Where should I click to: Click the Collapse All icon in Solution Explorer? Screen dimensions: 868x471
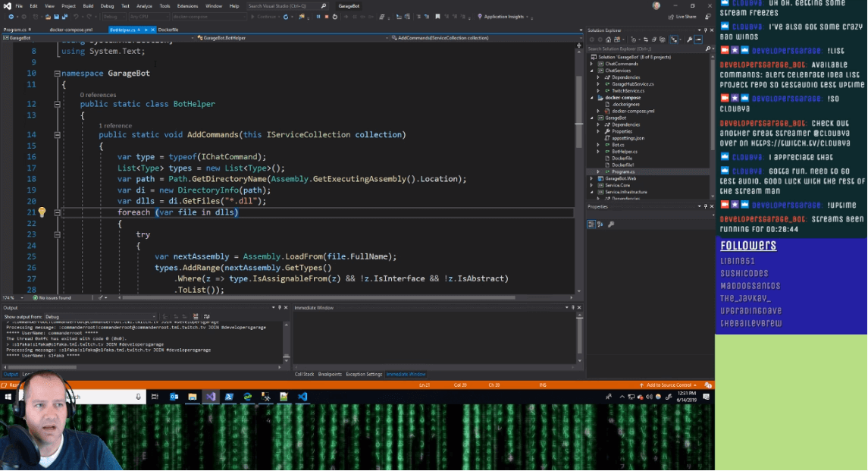(x=663, y=39)
